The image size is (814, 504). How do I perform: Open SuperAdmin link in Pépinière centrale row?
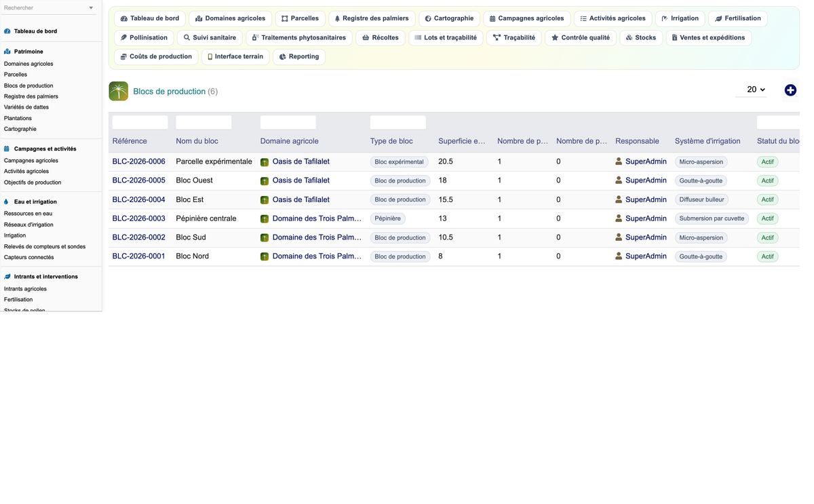click(646, 218)
